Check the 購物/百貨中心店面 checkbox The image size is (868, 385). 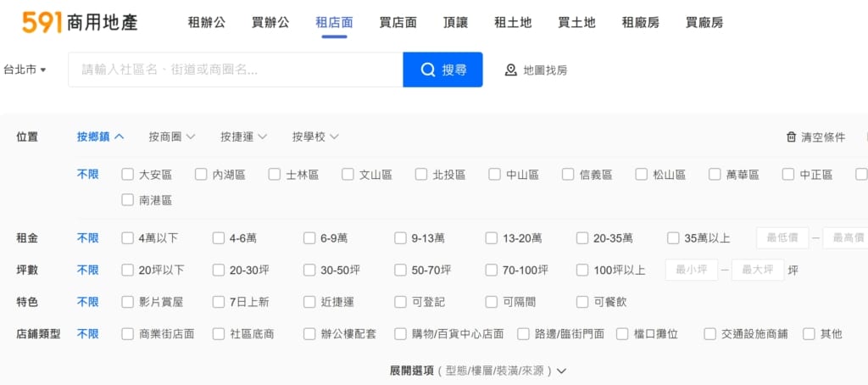[x=400, y=334]
